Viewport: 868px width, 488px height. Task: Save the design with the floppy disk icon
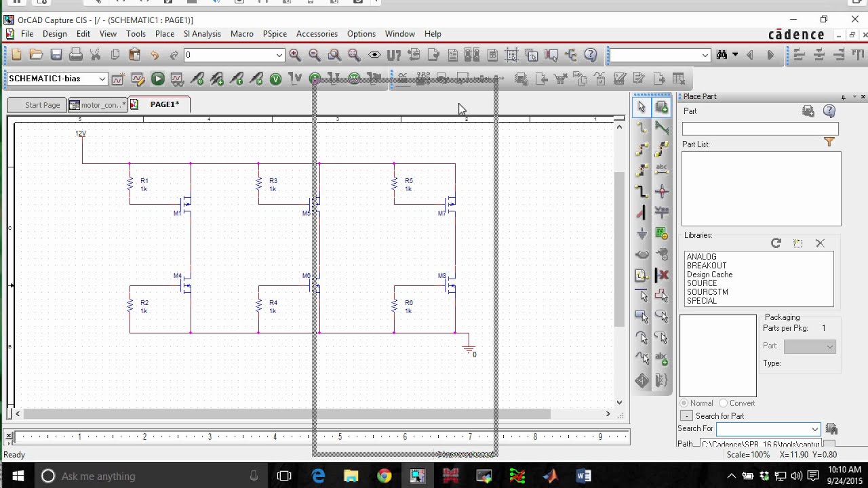(x=56, y=55)
